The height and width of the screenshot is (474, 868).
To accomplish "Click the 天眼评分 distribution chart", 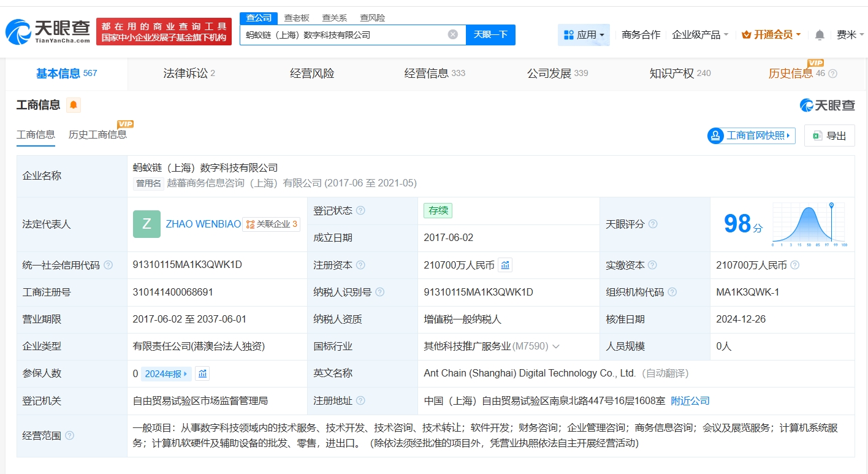I will tap(809, 224).
